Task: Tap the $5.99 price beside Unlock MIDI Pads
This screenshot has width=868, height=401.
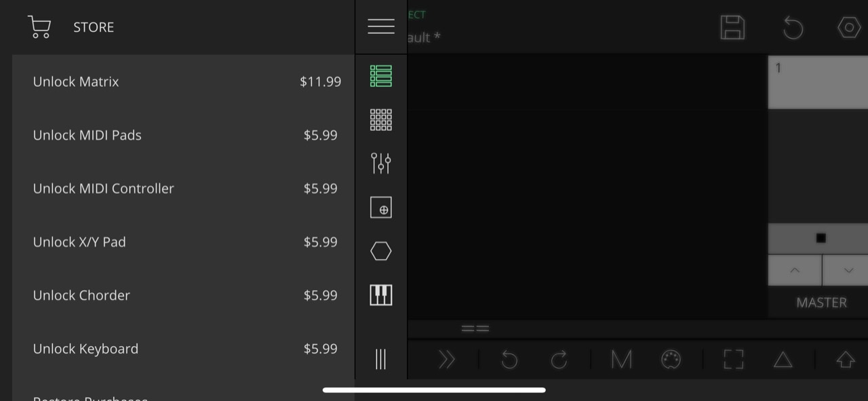Action: [320, 135]
